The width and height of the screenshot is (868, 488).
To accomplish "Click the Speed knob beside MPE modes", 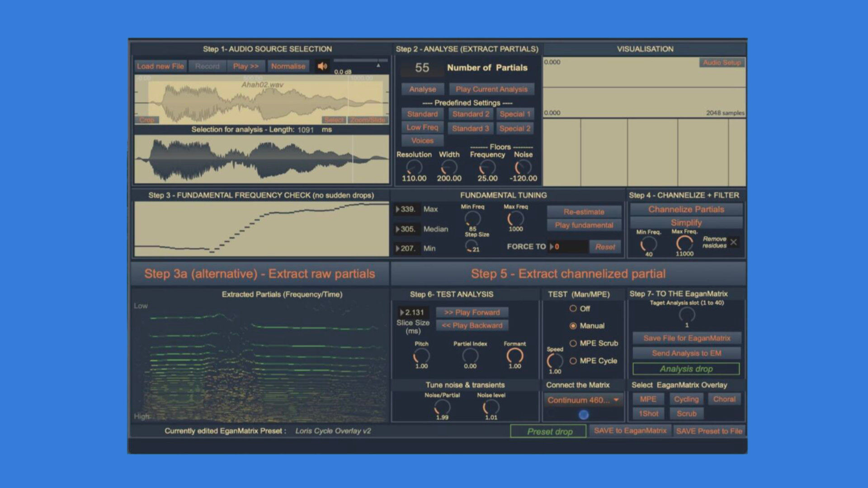I will [x=555, y=361].
